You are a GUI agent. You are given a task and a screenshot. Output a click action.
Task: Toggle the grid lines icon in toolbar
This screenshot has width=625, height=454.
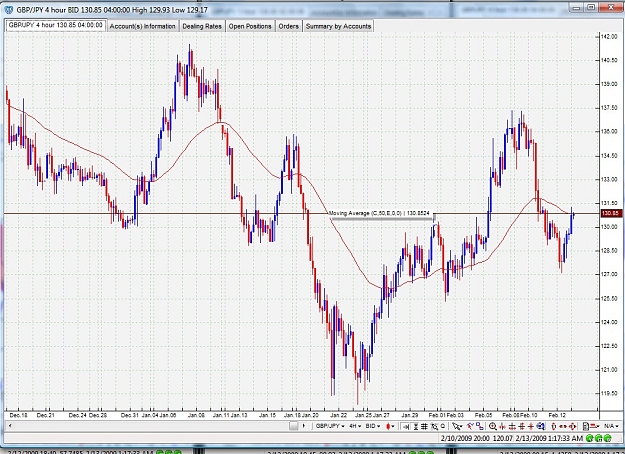click(x=424, y=426)
